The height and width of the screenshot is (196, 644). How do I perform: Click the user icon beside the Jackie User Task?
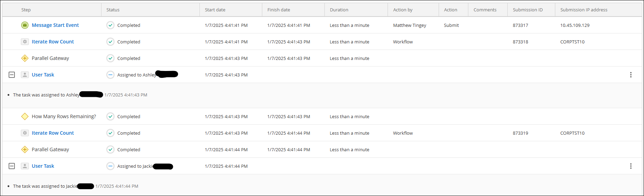25,166
